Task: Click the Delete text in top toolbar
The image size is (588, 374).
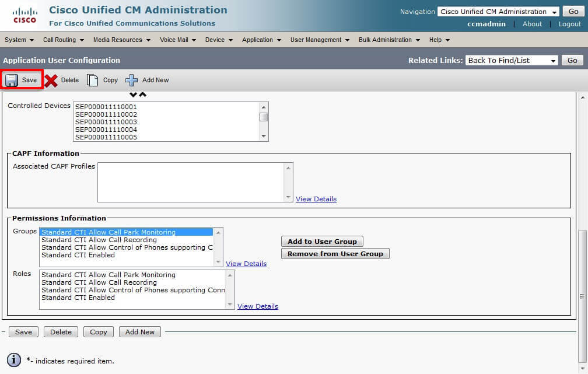Action: point(70,81)
